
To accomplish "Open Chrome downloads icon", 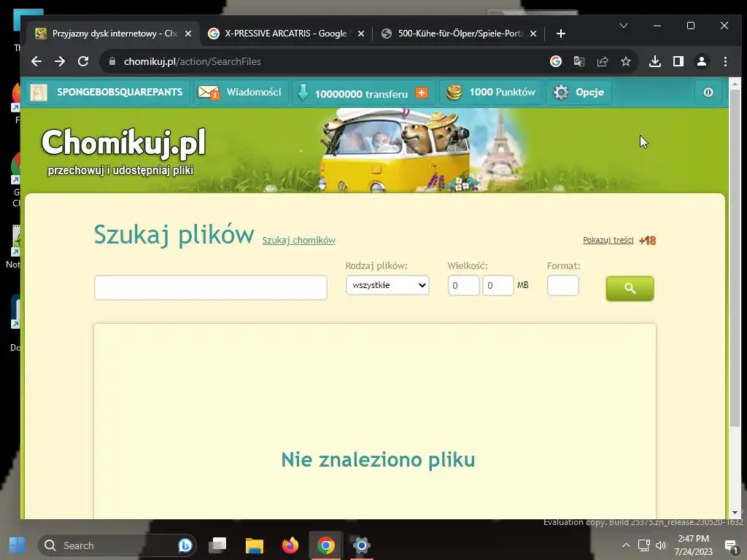I will 655,61.
